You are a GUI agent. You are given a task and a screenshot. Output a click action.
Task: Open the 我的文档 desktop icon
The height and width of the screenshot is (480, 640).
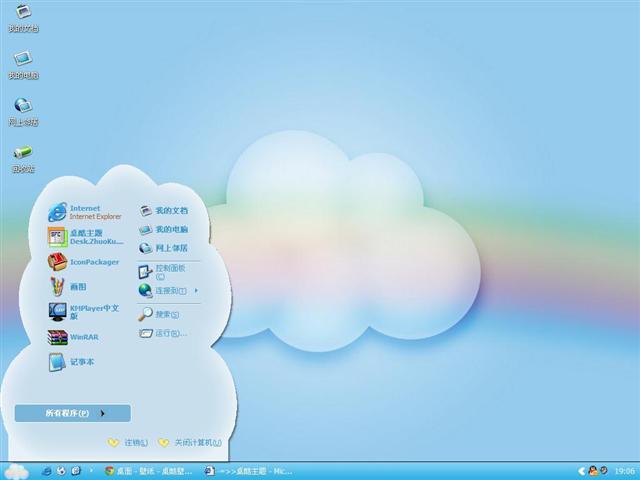coord(23,18)
